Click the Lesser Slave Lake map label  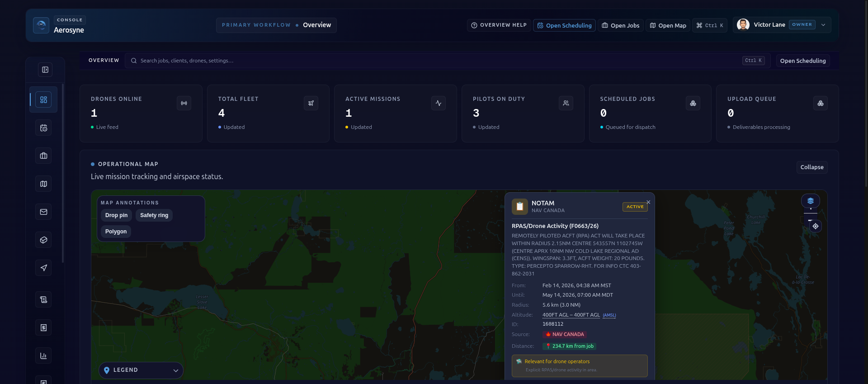click(x=202, y=303)
